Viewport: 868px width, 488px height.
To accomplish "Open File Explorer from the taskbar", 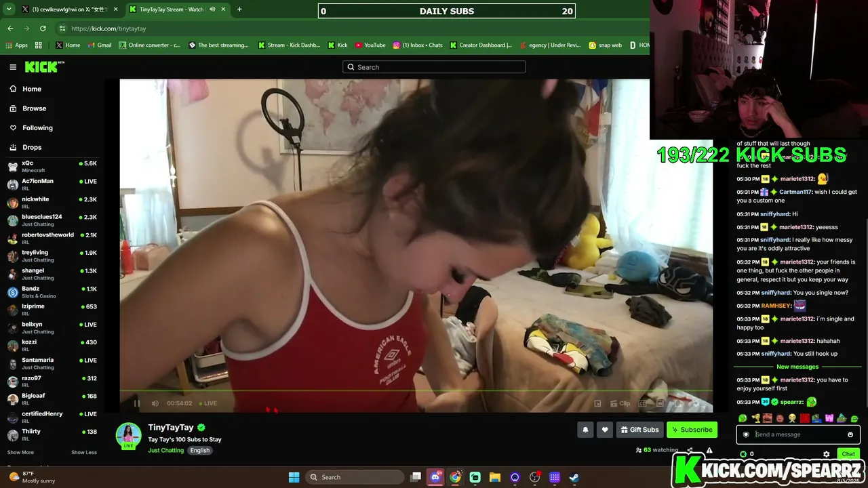I will 495,477.
